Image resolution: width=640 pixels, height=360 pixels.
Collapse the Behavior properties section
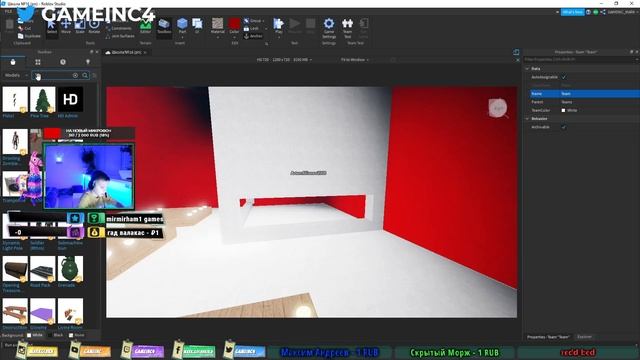(x=527, y=118)
